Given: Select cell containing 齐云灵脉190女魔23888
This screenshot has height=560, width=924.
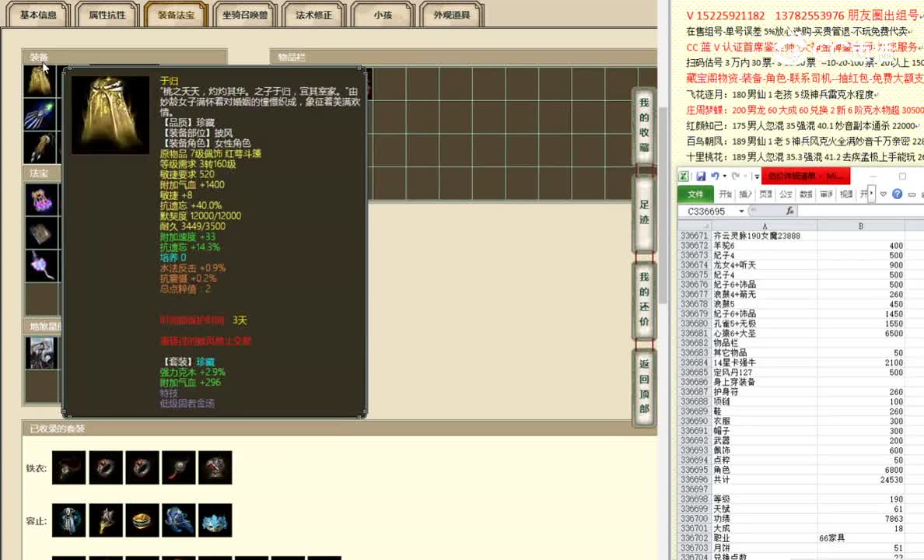Looking at the screenshot, I should (765, 236).
